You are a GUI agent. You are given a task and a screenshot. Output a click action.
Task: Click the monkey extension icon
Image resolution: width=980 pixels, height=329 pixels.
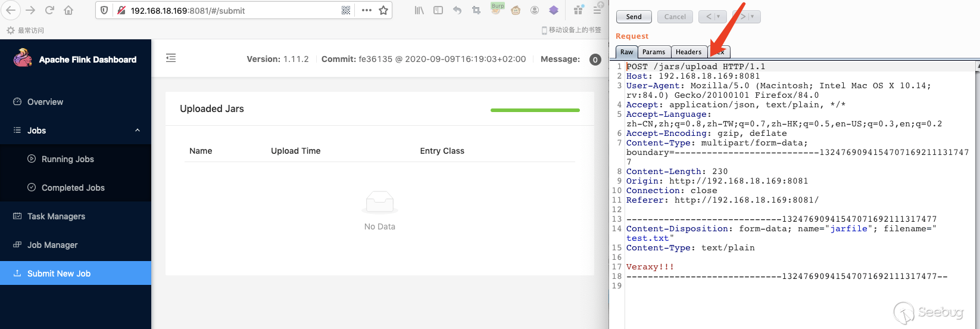tap(516, 10)
